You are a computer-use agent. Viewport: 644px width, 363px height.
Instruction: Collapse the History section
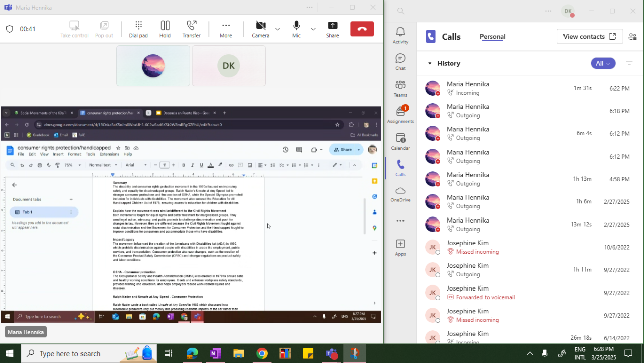click(430, 63)
